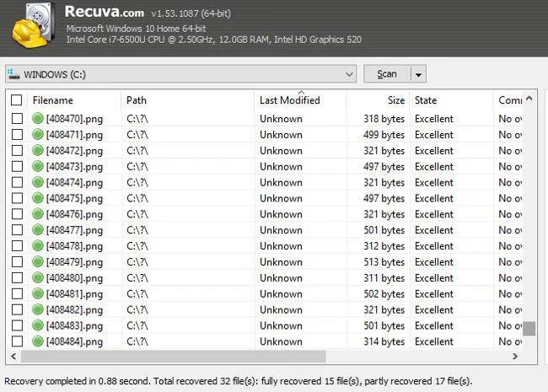Click green status circle of [408475].png

[x=37, y=198]
